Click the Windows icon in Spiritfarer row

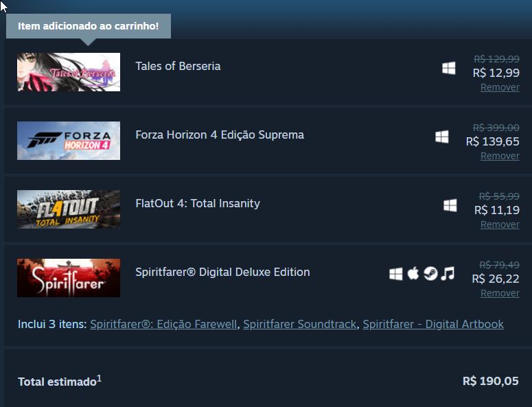click(x=396, y=274)
